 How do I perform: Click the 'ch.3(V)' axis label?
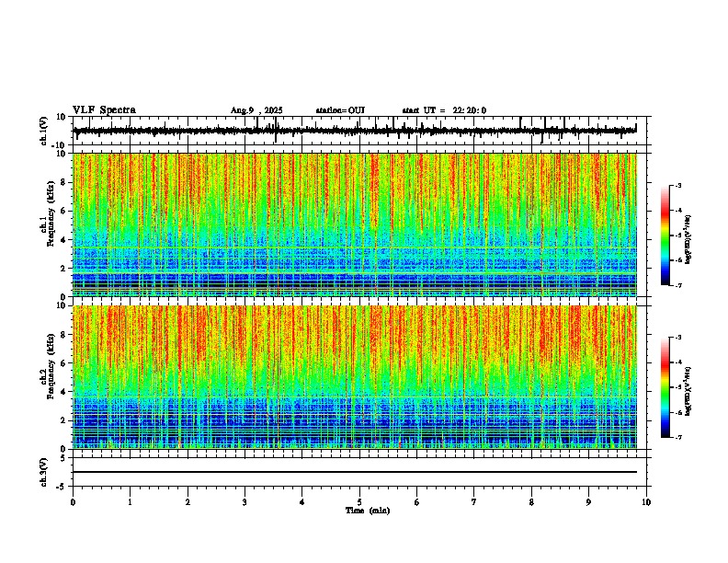[44, 472]
